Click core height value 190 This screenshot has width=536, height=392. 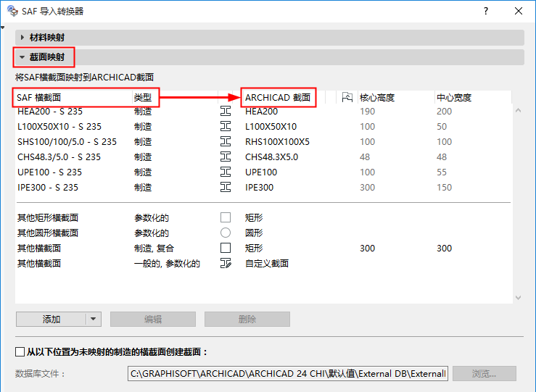pos(367,111)
